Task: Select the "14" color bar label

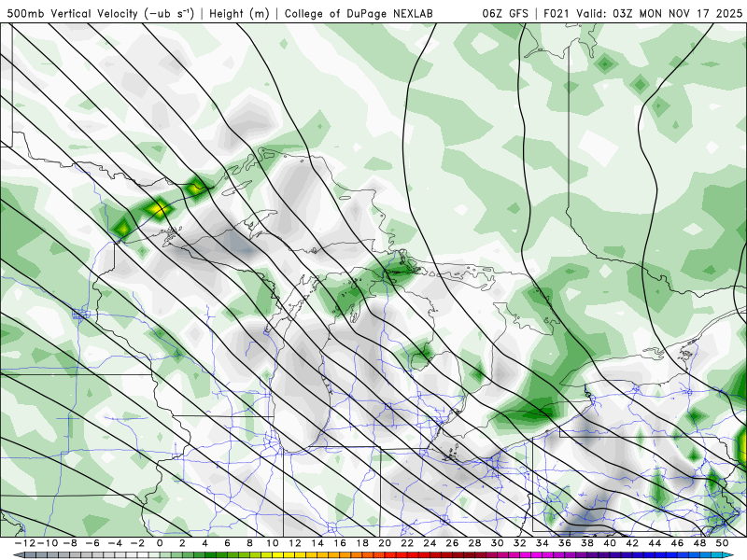Action: 317,543
